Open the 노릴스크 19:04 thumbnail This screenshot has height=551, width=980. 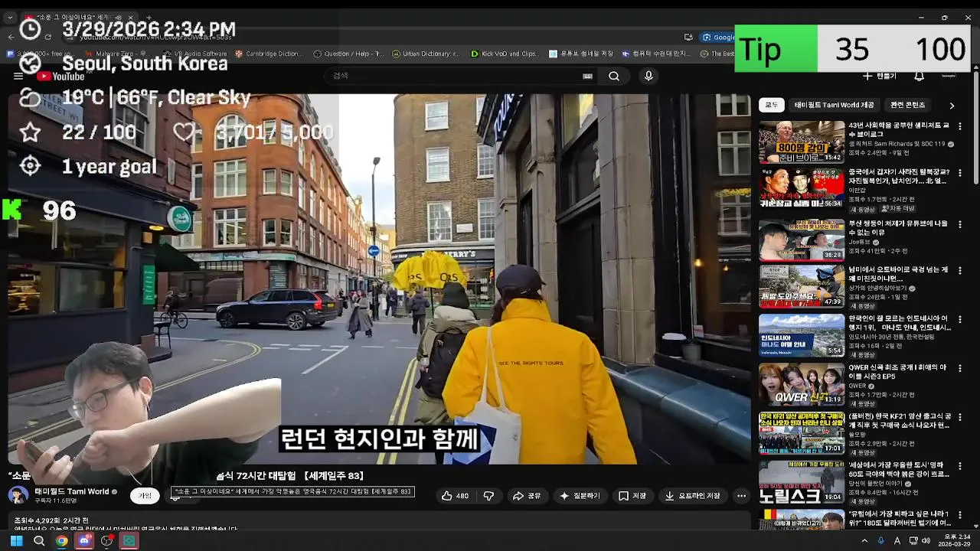pyautogui.click(x=802, y=481)
